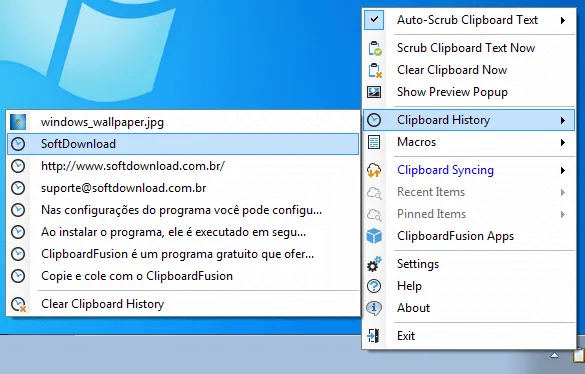The width and height of the screenshot is (585, 374).
Task: Click the clock icon beside SoftDownload
Action: [18, 144]
